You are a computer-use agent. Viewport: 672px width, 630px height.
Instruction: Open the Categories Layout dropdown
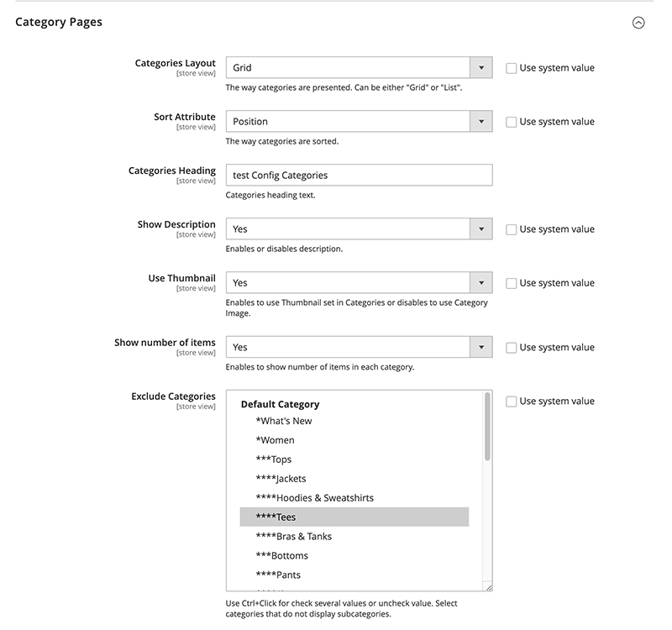pyautogui.click(x=359, y=68)
